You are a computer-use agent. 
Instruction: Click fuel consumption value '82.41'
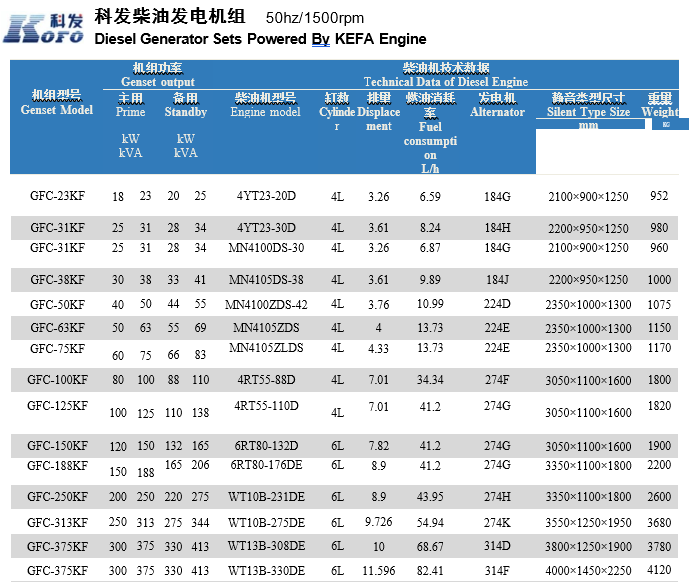click(x=430, y=571)
